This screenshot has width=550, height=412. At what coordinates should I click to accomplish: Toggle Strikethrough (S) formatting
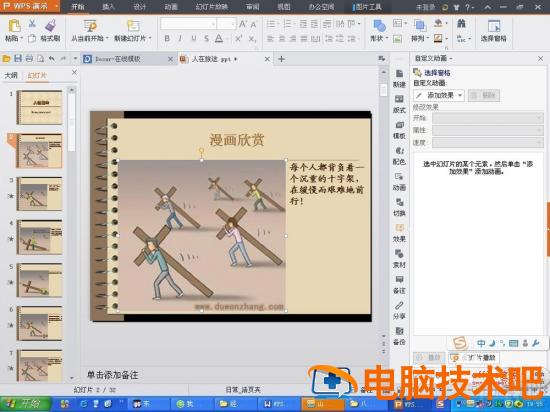pos(206,39)
